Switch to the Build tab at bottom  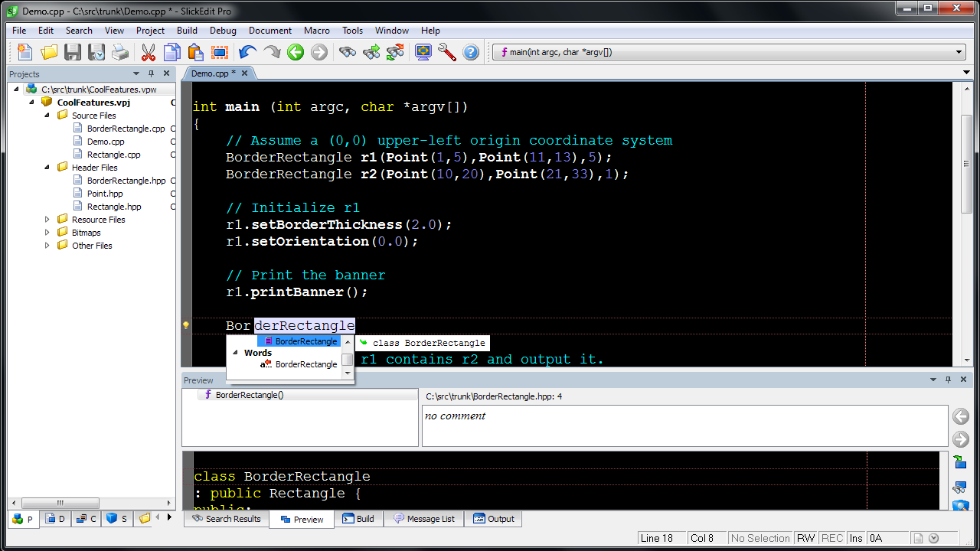point(358,518)
